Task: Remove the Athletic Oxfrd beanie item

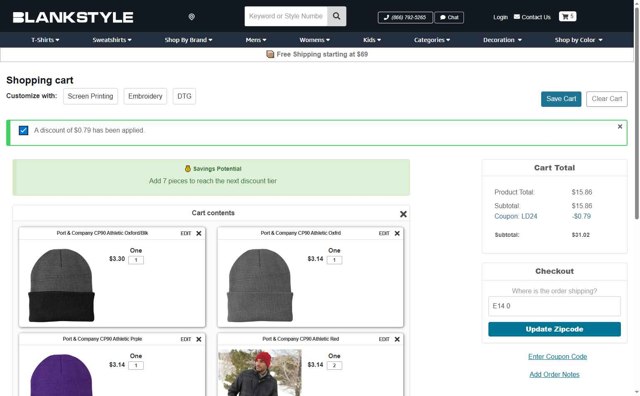Action: [x=397, y=233]
